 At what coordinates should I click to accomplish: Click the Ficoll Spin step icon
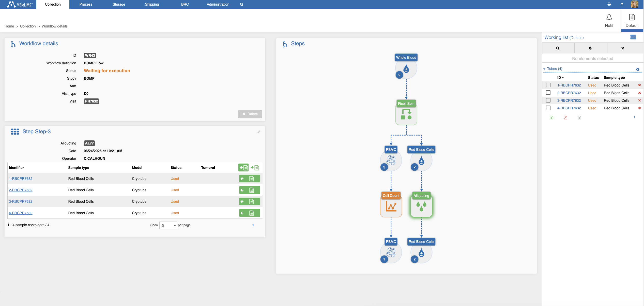pos(406,114)
